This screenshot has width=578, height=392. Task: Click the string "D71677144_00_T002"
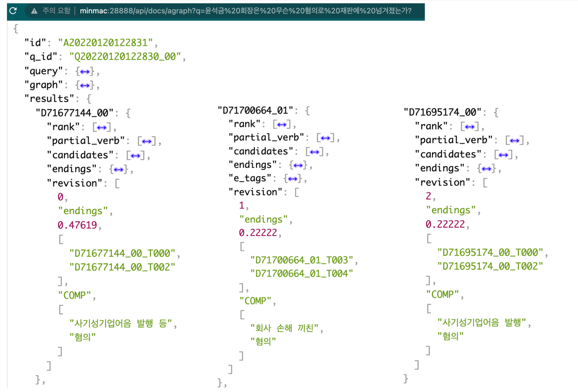click(x=122, y=267)
